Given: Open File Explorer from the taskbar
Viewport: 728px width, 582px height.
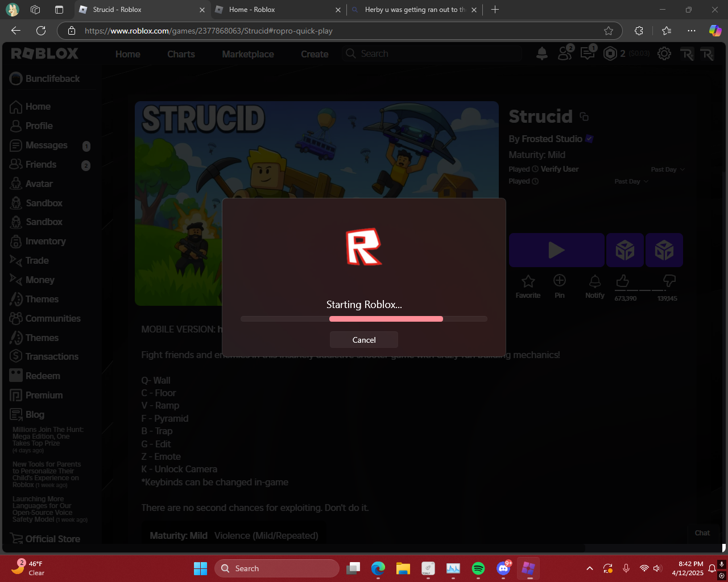Looking at the screenshot, I should click(403, 568).
